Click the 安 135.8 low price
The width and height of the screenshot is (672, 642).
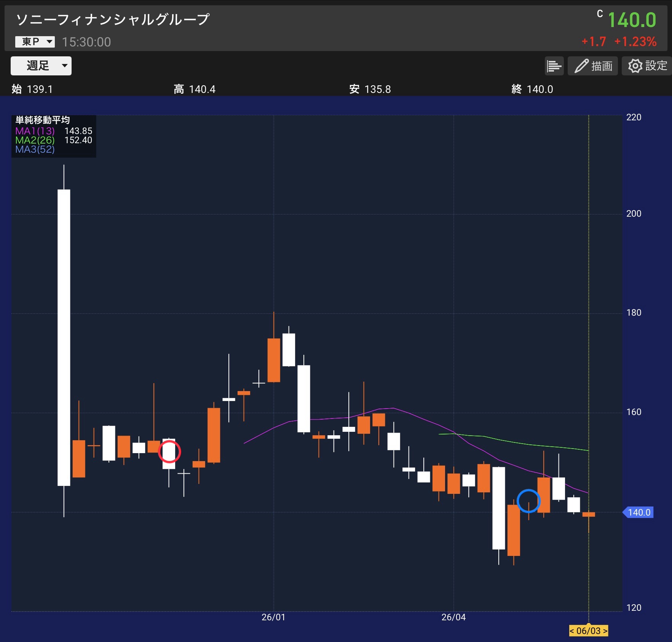pos(370,89)
